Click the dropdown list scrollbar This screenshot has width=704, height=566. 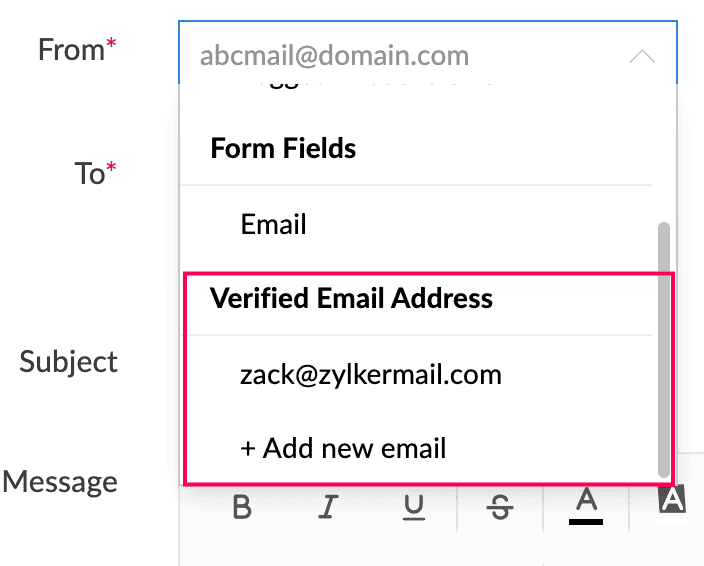tap(664, 349)
